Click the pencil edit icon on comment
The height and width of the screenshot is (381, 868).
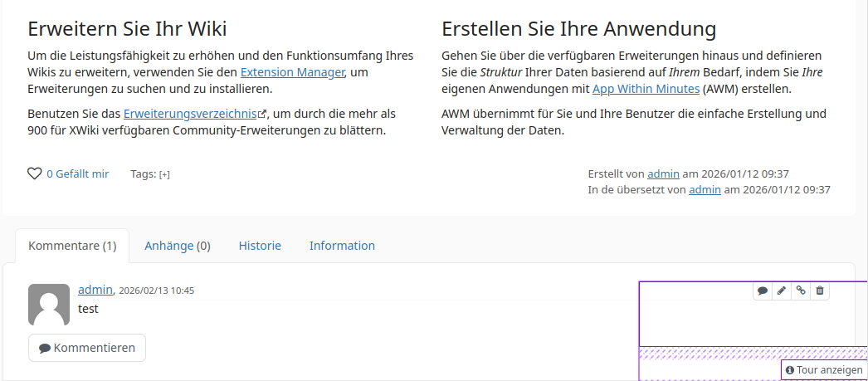tap(782, 291)
